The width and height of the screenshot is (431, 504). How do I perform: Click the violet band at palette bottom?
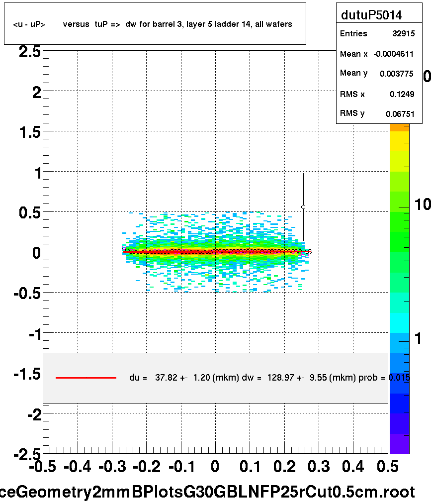point(399,444)
